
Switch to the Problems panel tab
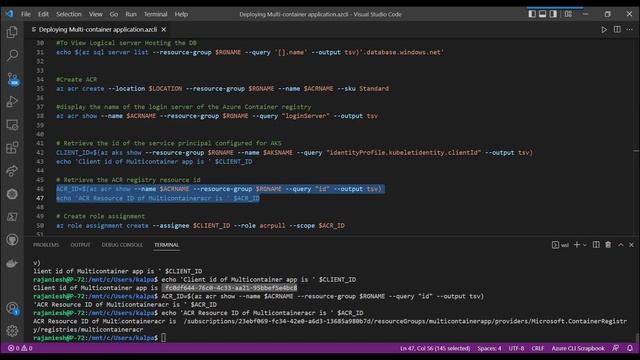(46, 245)
